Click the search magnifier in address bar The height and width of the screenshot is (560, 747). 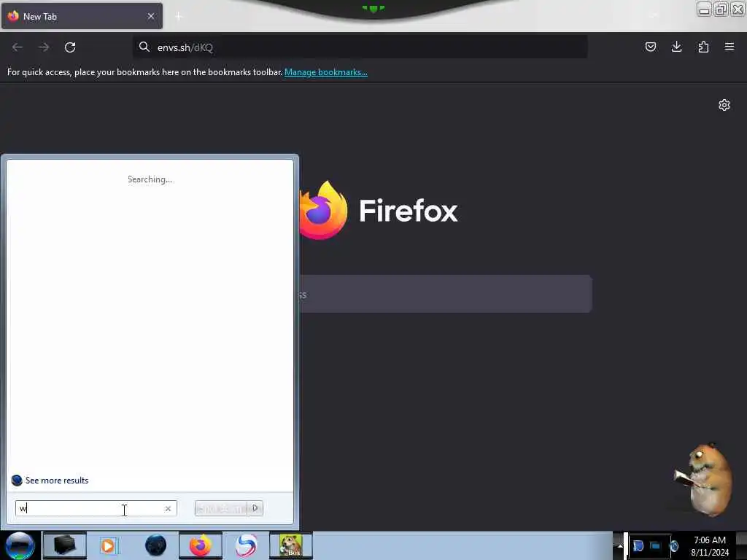tap(144, 47)
